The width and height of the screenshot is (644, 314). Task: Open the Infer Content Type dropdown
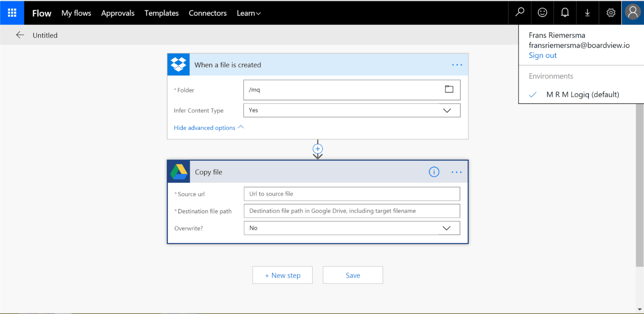(x=352, y=110)
